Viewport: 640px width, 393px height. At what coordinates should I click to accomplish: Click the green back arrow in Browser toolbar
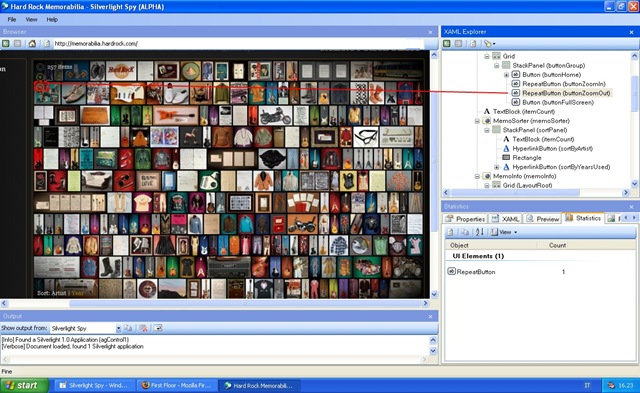(6, 43)
